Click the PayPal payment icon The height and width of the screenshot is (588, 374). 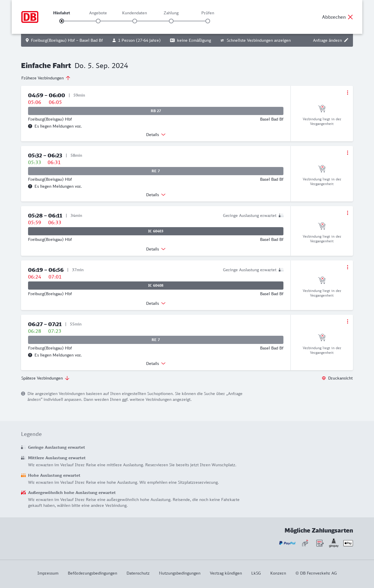tap(287, 543)
